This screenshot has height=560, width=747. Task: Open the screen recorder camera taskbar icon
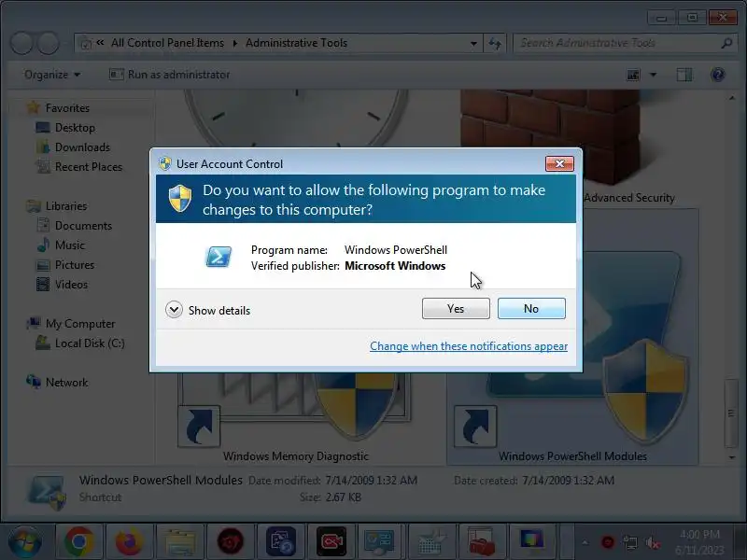click(x=331, y=542)
